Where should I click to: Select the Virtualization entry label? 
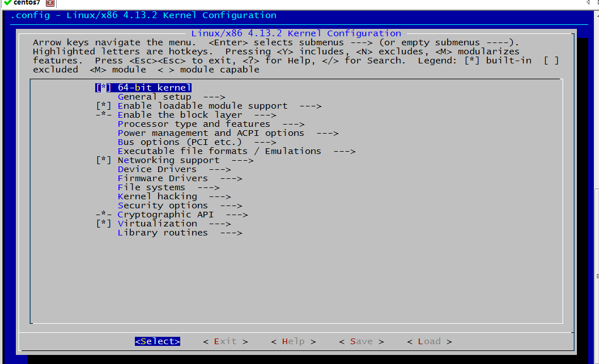click(x=158, y=224)
